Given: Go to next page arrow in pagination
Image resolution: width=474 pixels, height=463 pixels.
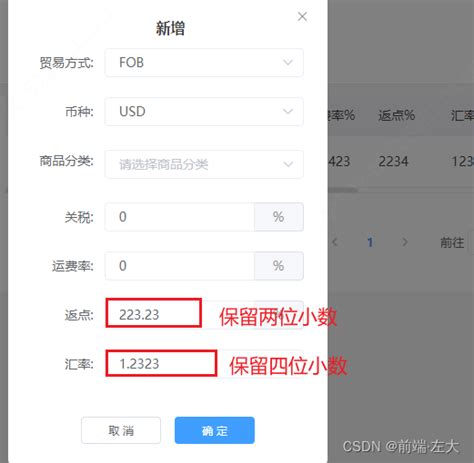Looking at the screenshot, I should 405,242.
